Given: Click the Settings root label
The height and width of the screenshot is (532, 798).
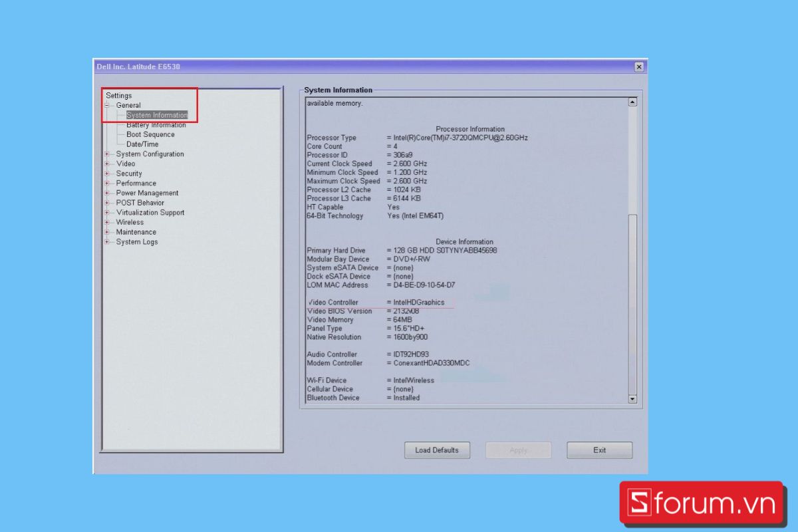Looking at the screenshot, I should (119, 96).
